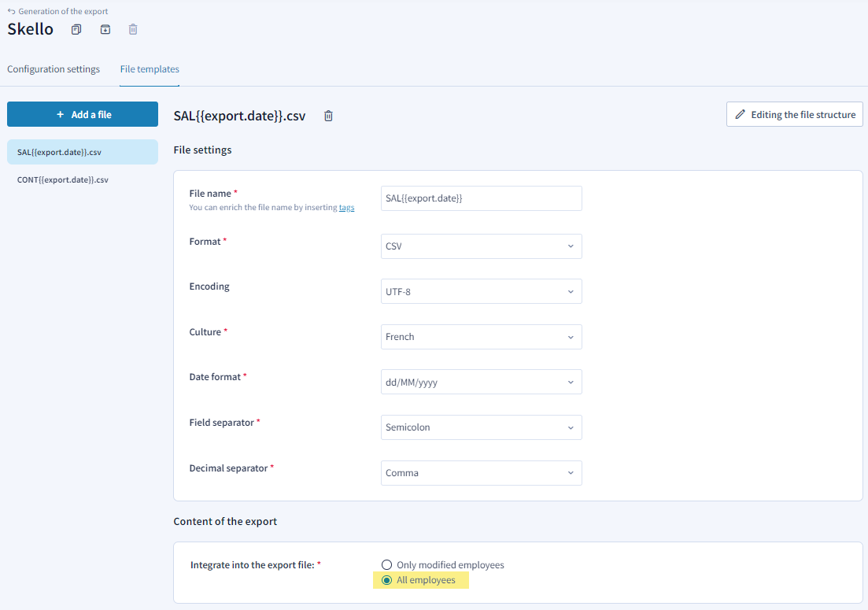Click the File settings section heading
Screen dimensions: 868x610
point(202,150)
